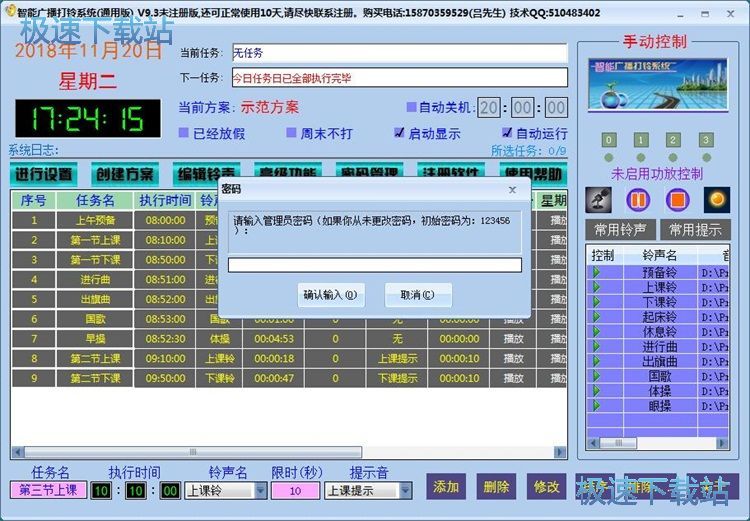Click the 删除 task button

click(496, 487)
